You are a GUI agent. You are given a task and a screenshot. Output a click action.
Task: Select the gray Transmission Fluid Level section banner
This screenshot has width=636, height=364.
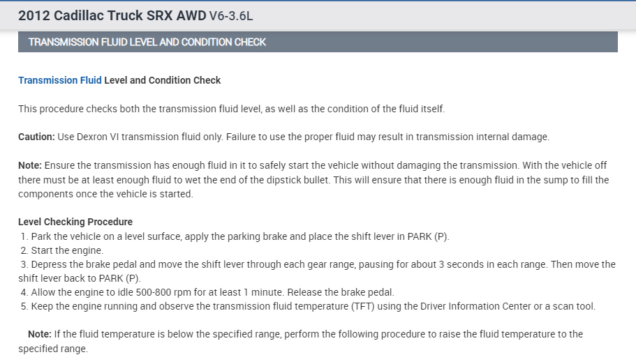[x=318, y=42]
